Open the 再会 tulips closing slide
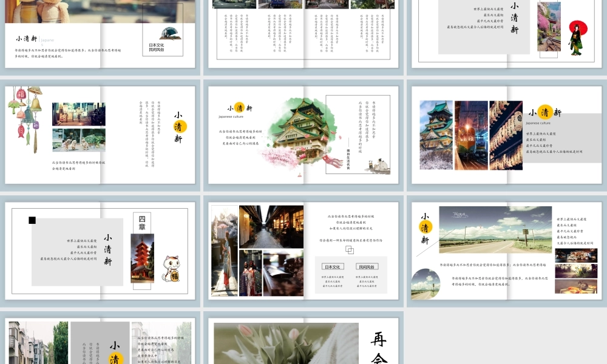Viewport: 607px width, 364px height. click(x=303, y=341)
